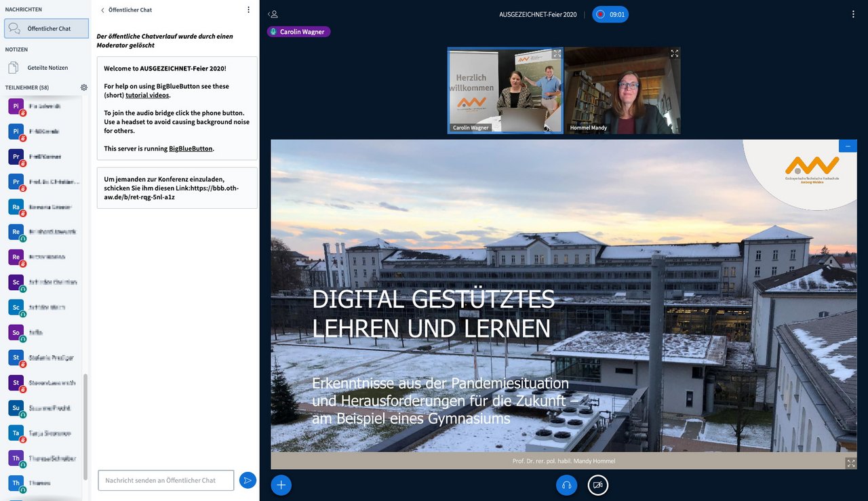
Task: Open the blue plus actions button
Action: 281,485
